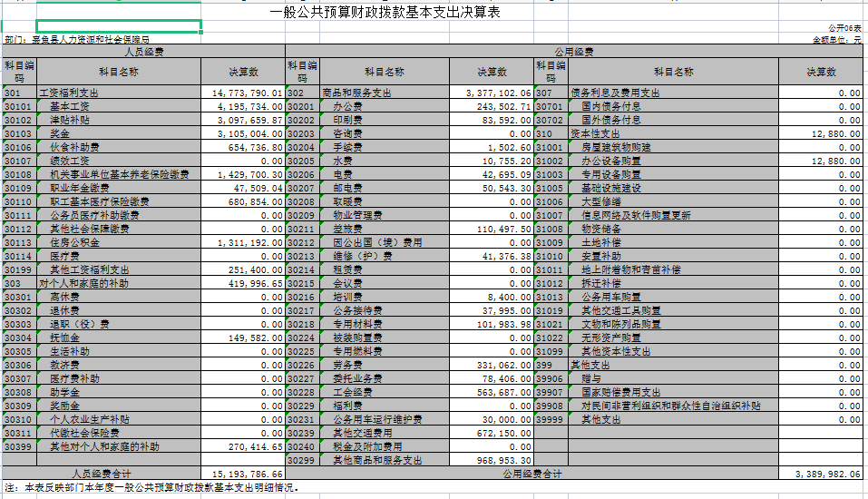Click value 3,097,659.87
Screen dimensions: 868x499
click(243, 120)
